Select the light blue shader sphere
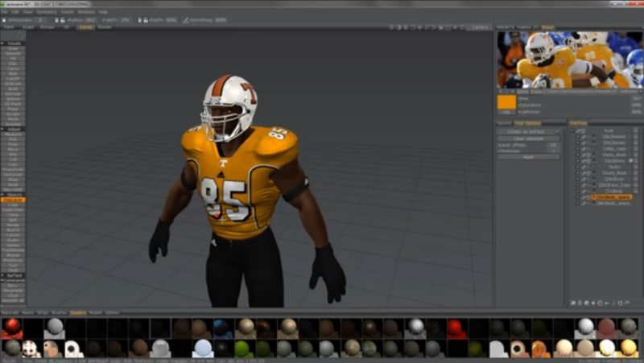The width and height of the screenshot is (644, 363). 203,349
